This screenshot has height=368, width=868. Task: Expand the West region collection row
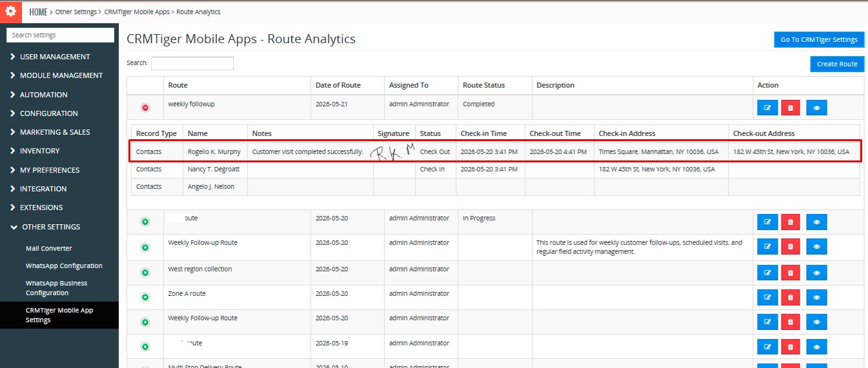[x=145, y=273]
